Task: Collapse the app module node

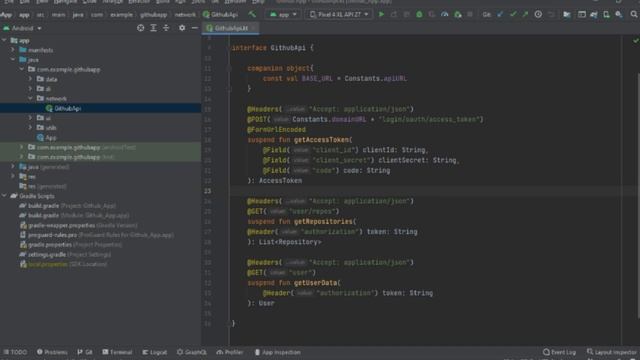Action: (4, 40)
